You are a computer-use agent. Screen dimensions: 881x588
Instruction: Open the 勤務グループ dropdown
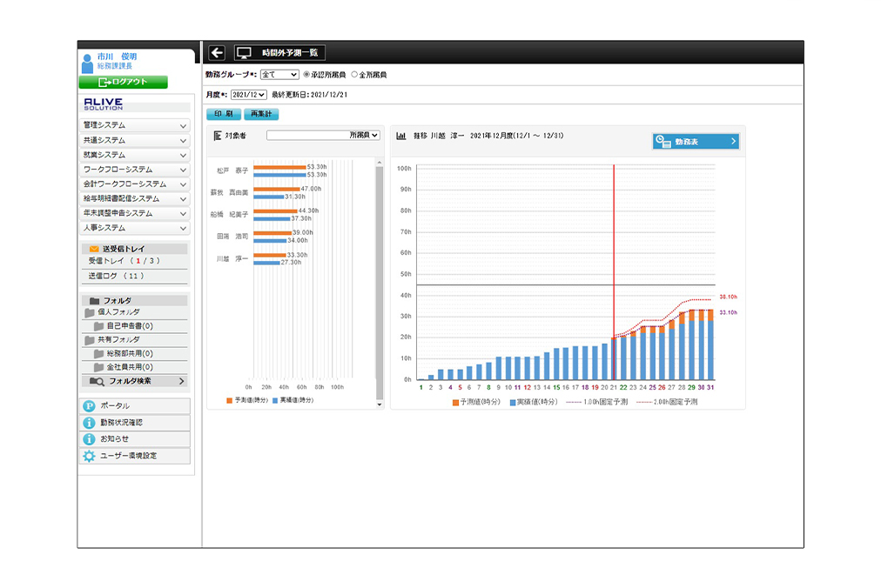(x=279, y=75)
